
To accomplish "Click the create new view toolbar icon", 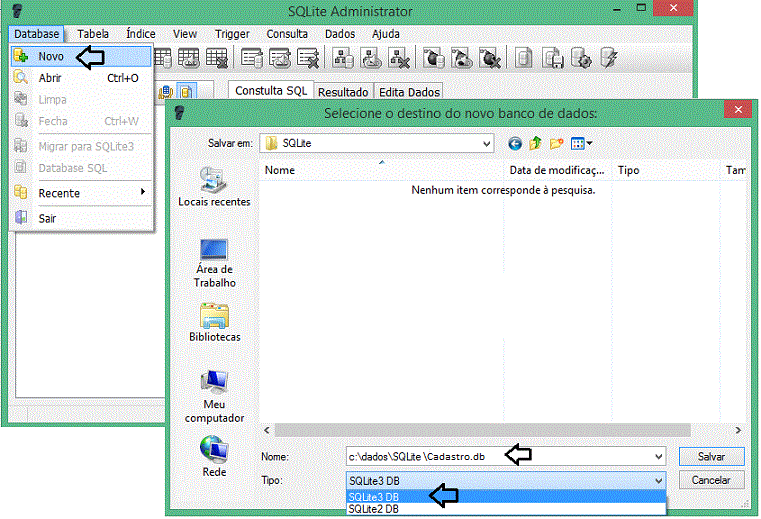I will (x=343, y=58).
